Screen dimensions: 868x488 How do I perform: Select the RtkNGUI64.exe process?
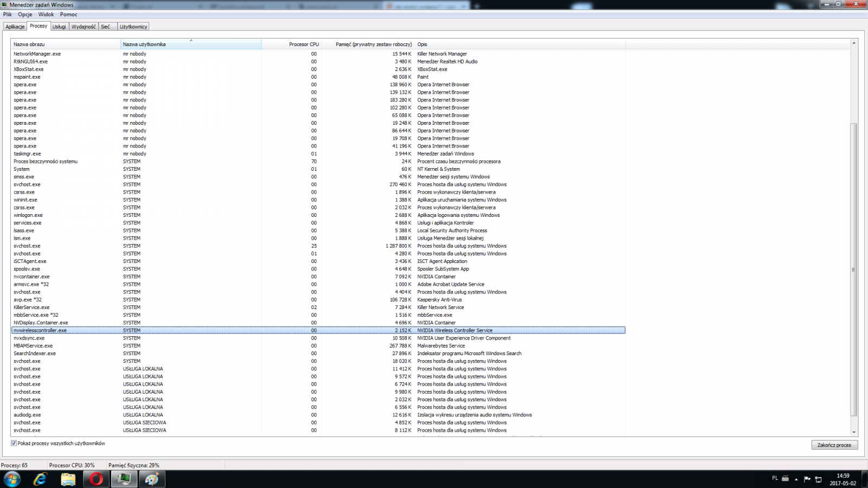[318, 61]
